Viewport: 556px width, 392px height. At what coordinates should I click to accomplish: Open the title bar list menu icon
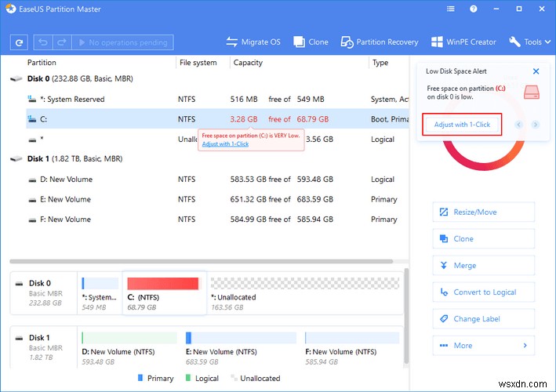click(x=450, y=9)
